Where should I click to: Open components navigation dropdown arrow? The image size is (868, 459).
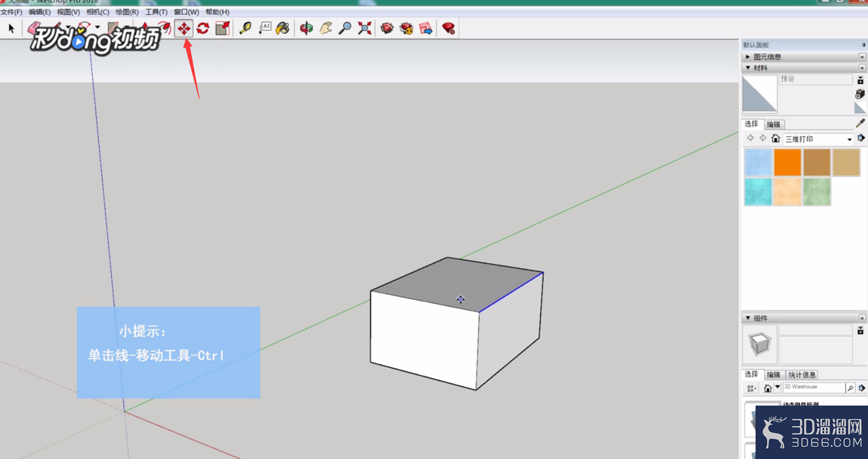coord(777,388)
